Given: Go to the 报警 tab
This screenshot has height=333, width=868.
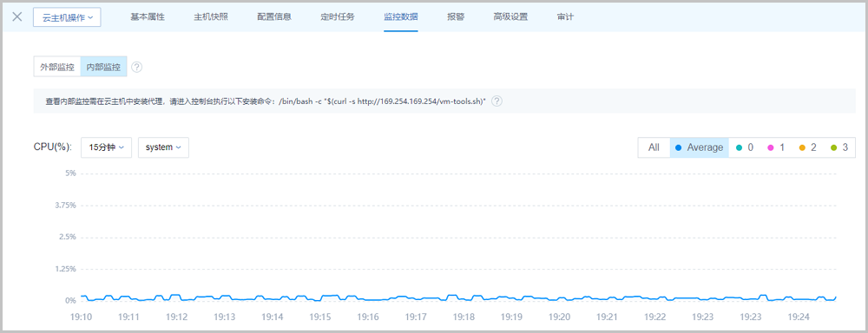Looking at the screenshot, I should (x=456, y=16).
